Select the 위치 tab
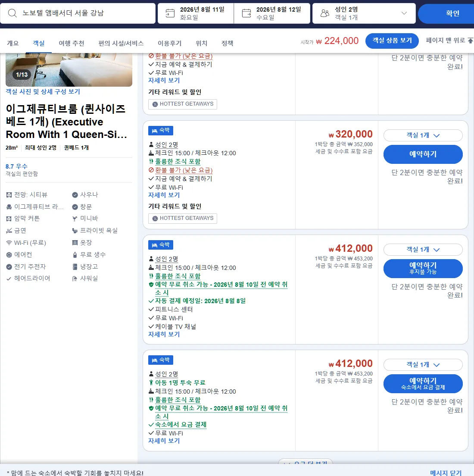This screenshot has height=476, width=474. [x=201, y=44]
